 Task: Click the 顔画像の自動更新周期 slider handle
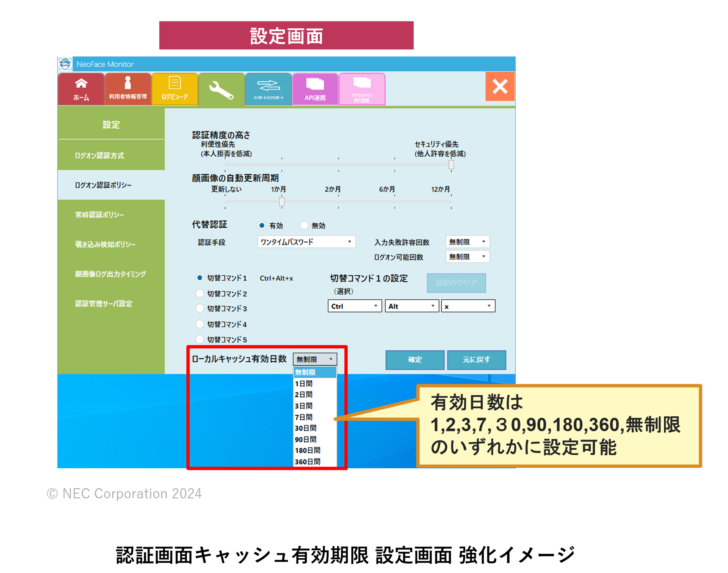[x=282, y=202]
